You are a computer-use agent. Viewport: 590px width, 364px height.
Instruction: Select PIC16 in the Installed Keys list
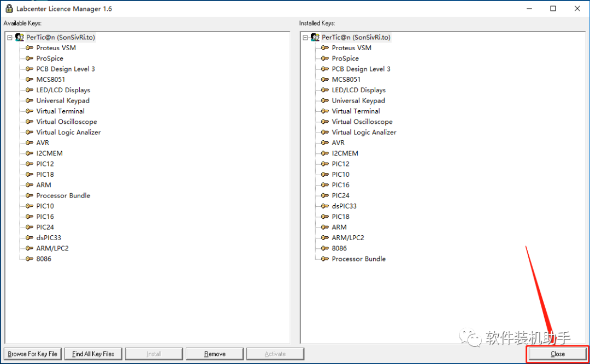340,184
